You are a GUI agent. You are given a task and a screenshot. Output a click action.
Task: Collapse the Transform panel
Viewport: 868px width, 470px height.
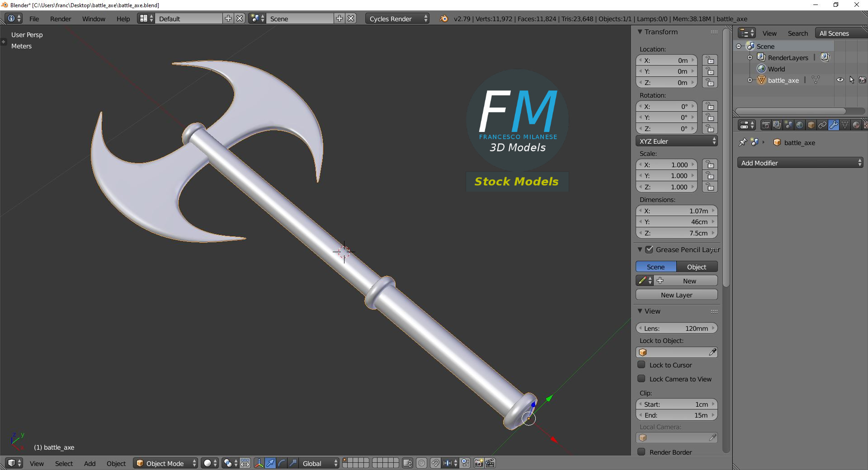640,32
